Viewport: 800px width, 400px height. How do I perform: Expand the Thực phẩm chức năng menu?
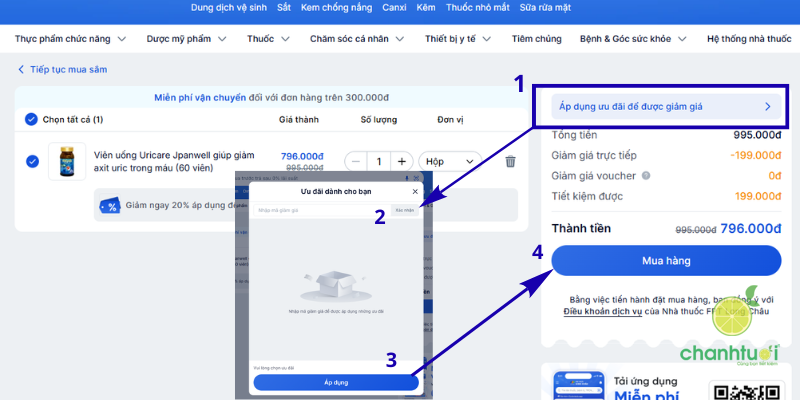[70, 40]
